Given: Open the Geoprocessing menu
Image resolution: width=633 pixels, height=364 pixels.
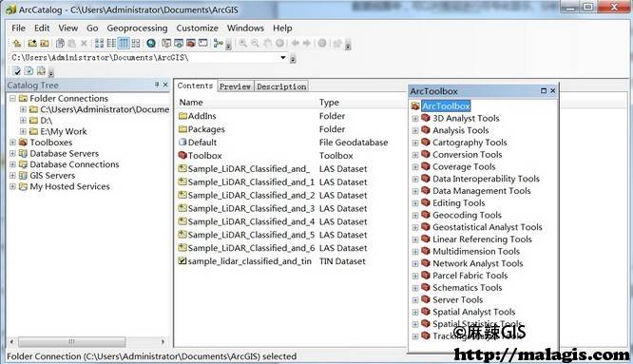Looking at the screenshot, I should [137, 29].
